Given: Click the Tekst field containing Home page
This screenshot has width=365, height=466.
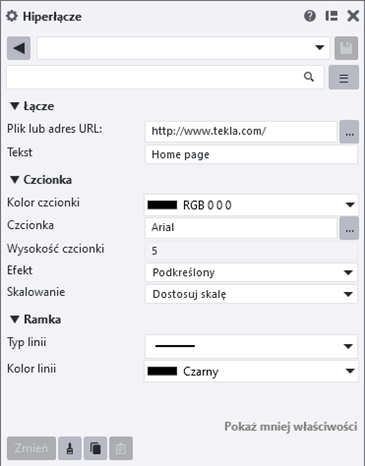Looking at the screenshot, I should (251, 154).
